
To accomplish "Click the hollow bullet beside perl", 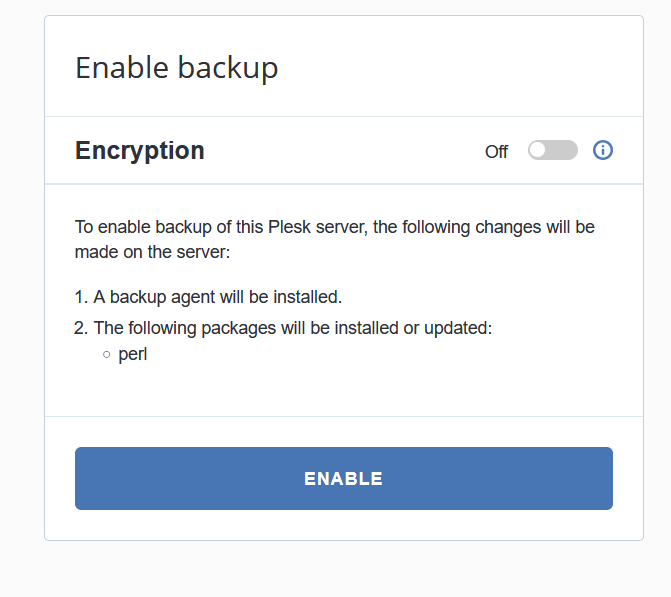I will tap(106, 354).
